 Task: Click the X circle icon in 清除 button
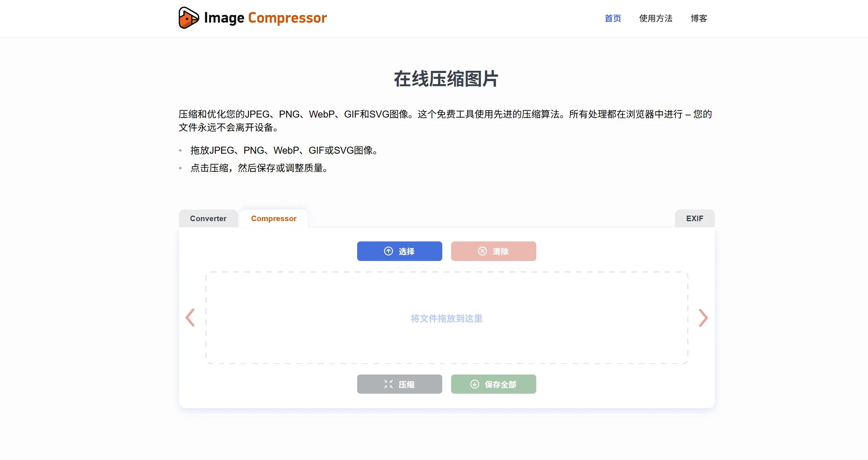click(482, 251)
